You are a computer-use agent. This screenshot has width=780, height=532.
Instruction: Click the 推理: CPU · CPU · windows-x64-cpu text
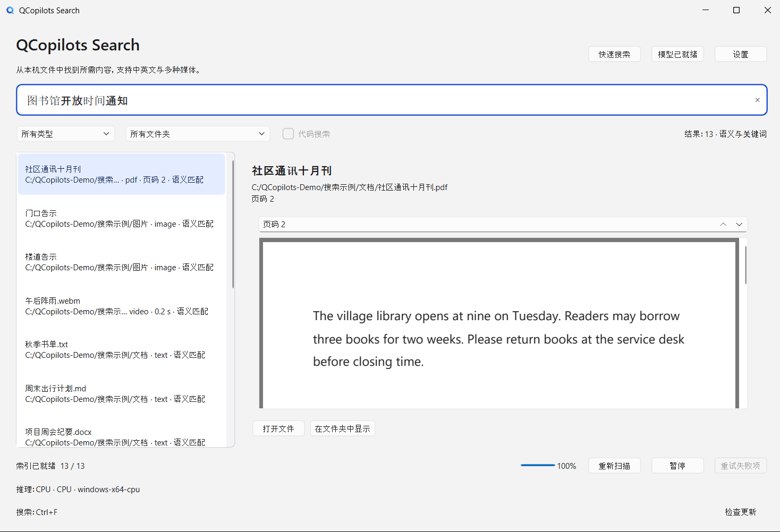point(78,489)
